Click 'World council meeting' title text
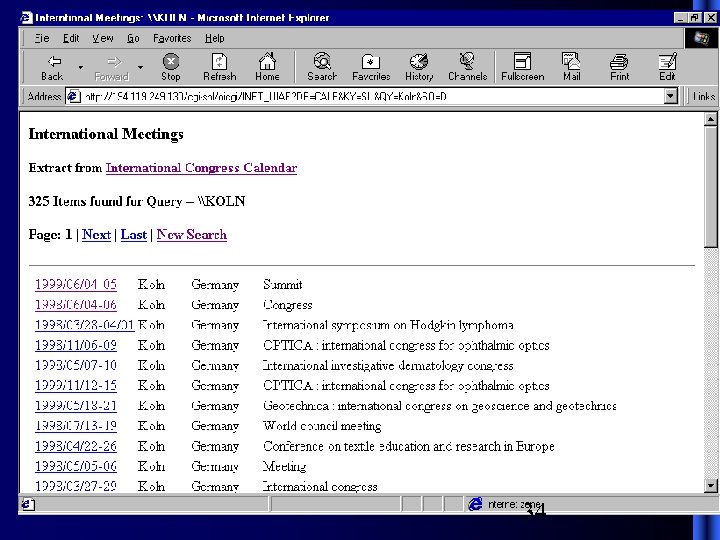The width and height of the screenshot is (720, 540). coord(322,426)
